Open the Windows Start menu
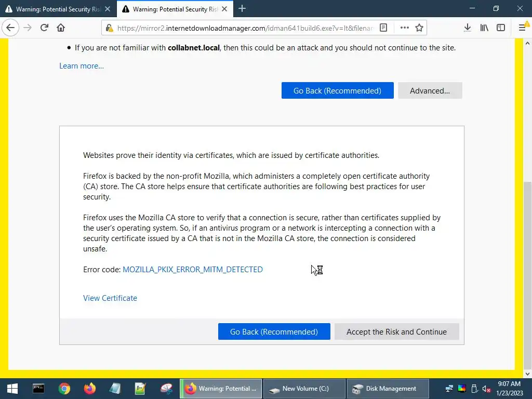This screenshot has width=532, height=399. point(12,389)
